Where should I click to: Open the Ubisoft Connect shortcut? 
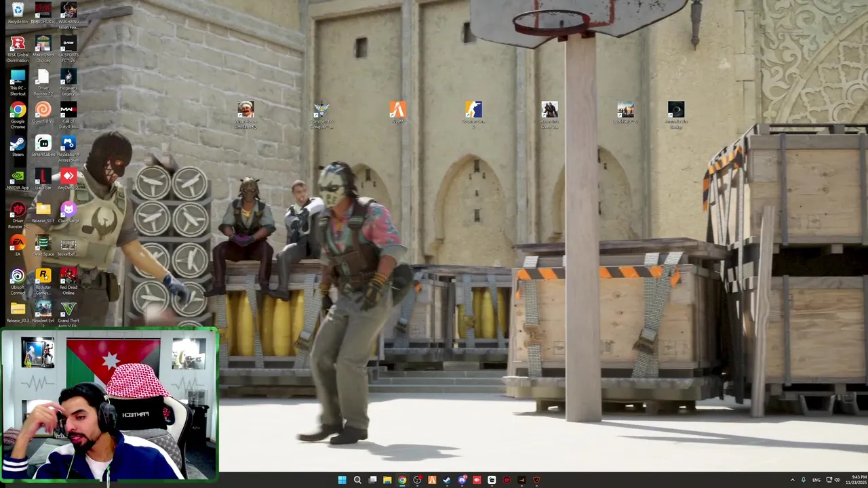click(x=18, y=281)
